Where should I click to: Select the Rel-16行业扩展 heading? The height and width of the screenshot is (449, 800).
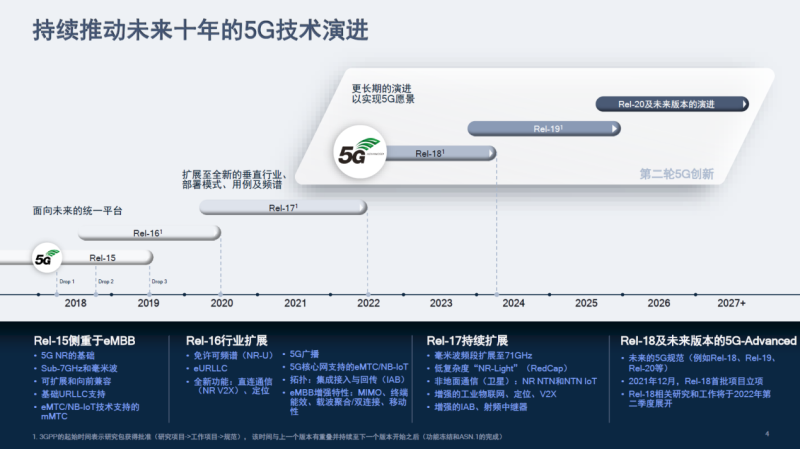click(x=227, y=341)
